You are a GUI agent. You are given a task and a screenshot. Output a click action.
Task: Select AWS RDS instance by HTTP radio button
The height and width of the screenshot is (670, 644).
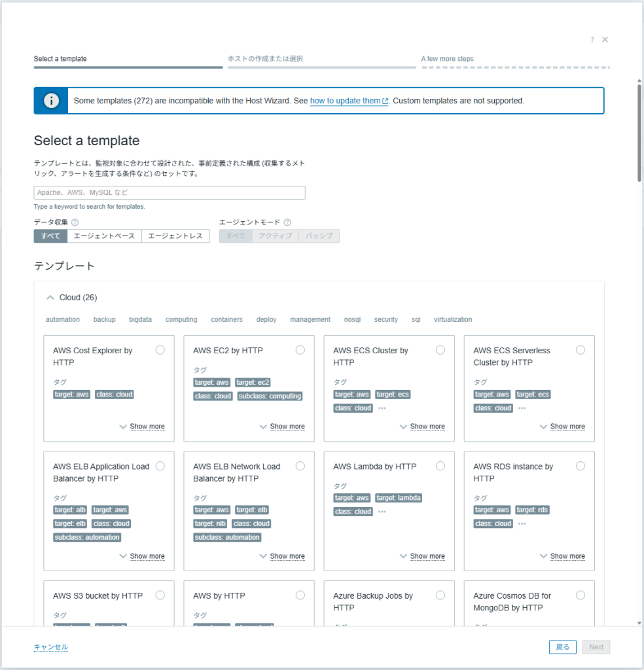[581, 466]
